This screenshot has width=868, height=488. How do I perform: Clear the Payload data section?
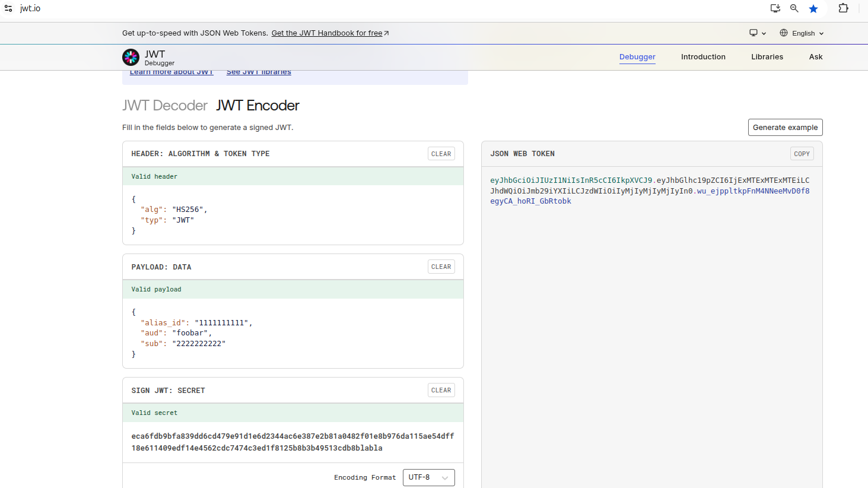(441, 267)
